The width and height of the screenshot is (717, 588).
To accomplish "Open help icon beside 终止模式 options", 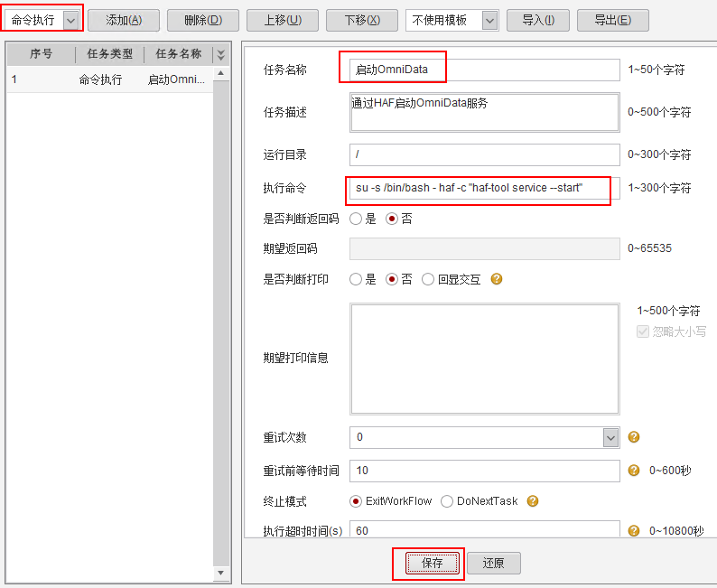I will click(x=532, y=501).
